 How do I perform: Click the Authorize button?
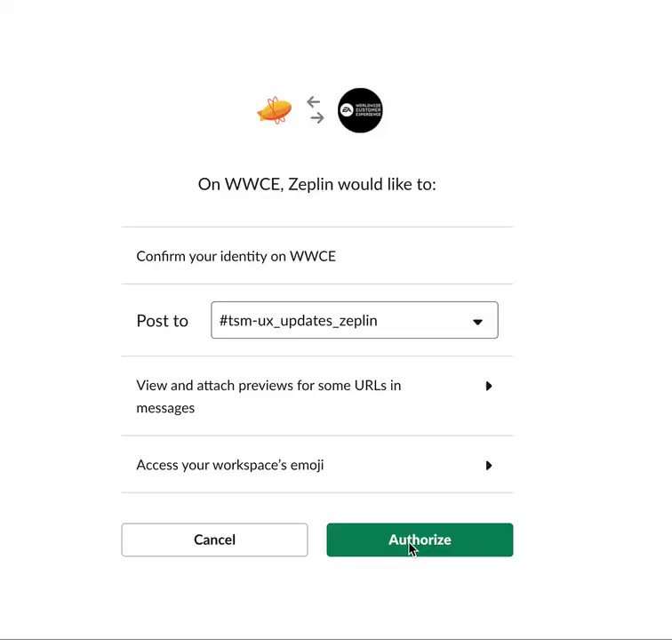[420, 540]
